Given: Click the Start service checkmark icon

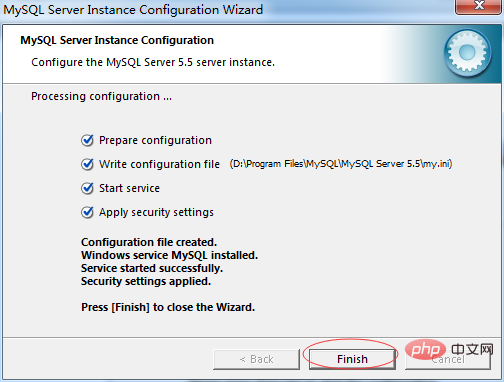Looking at the screenshot, I should pos(87,188).
